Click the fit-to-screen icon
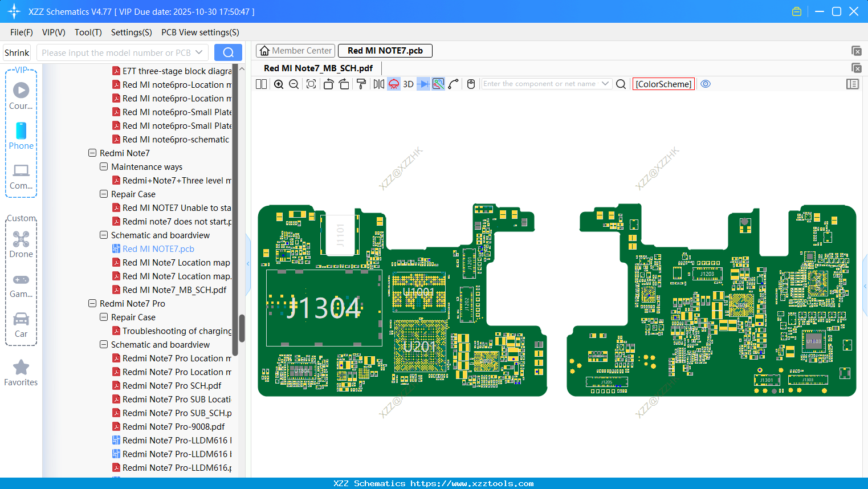 (311, 84)
